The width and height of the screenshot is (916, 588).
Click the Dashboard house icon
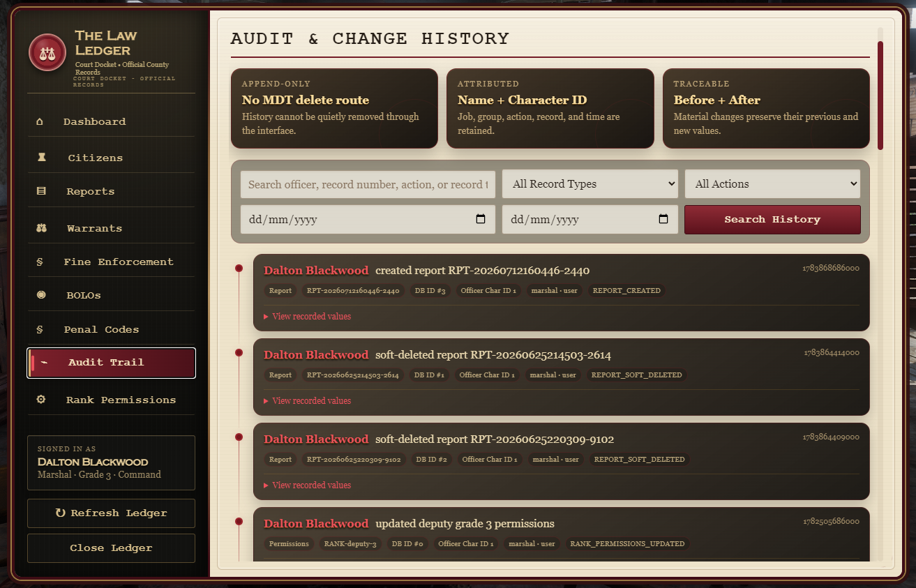pyautogui.click(x=40, y=121)
